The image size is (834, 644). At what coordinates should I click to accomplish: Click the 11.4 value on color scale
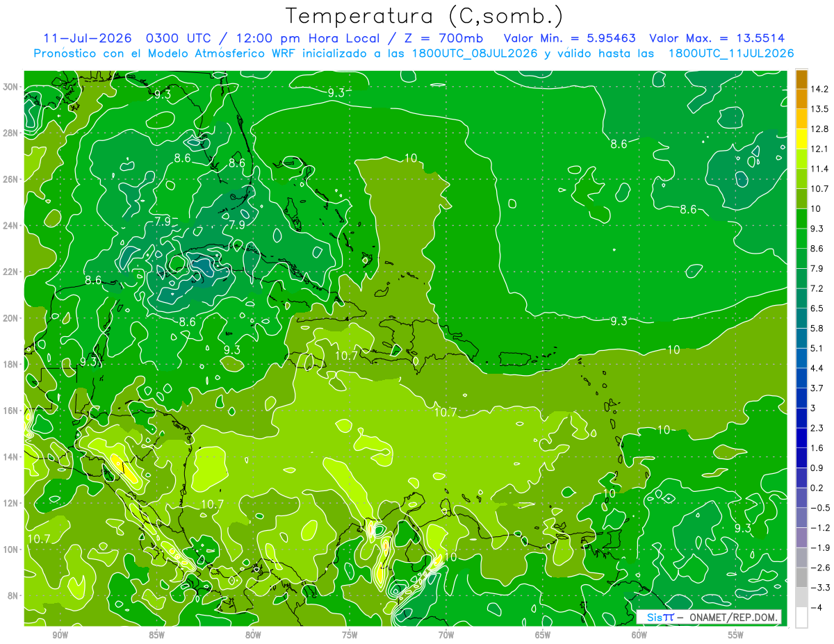click(818, 169)
